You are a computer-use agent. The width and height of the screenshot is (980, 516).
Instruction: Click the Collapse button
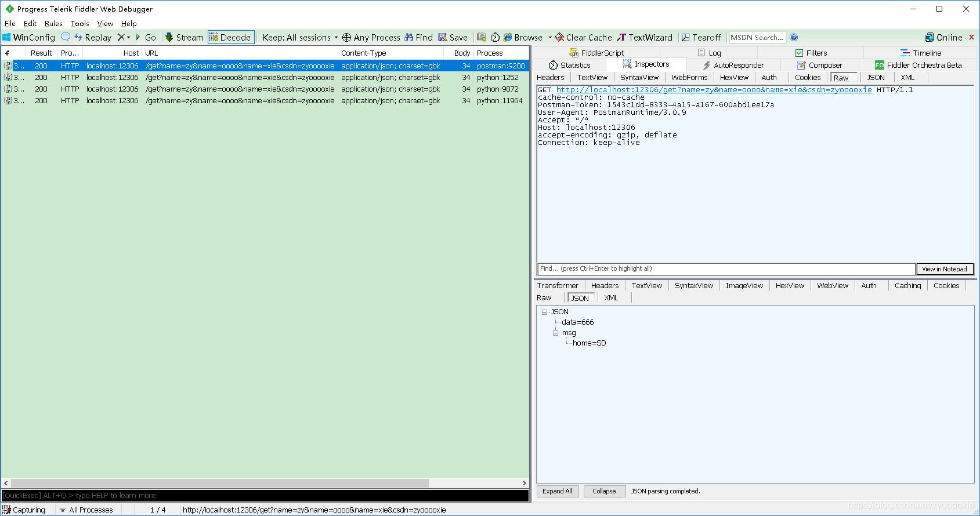click(x=604, y=491)
